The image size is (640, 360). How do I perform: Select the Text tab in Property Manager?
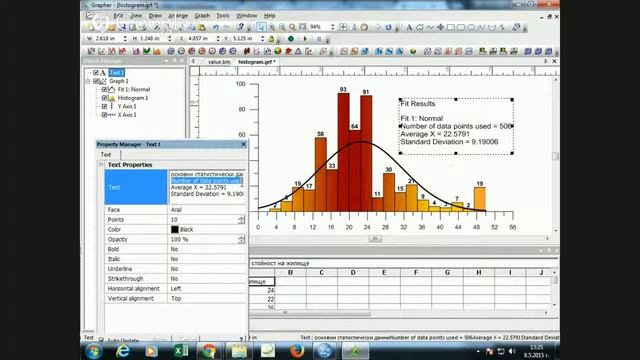click(x=106, y=155)
